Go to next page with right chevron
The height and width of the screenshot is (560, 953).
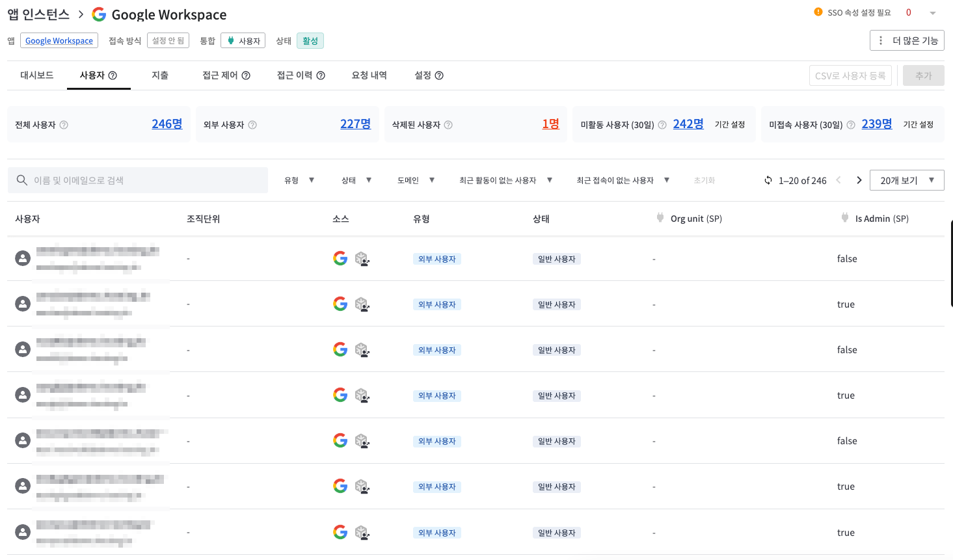[859, 180]
